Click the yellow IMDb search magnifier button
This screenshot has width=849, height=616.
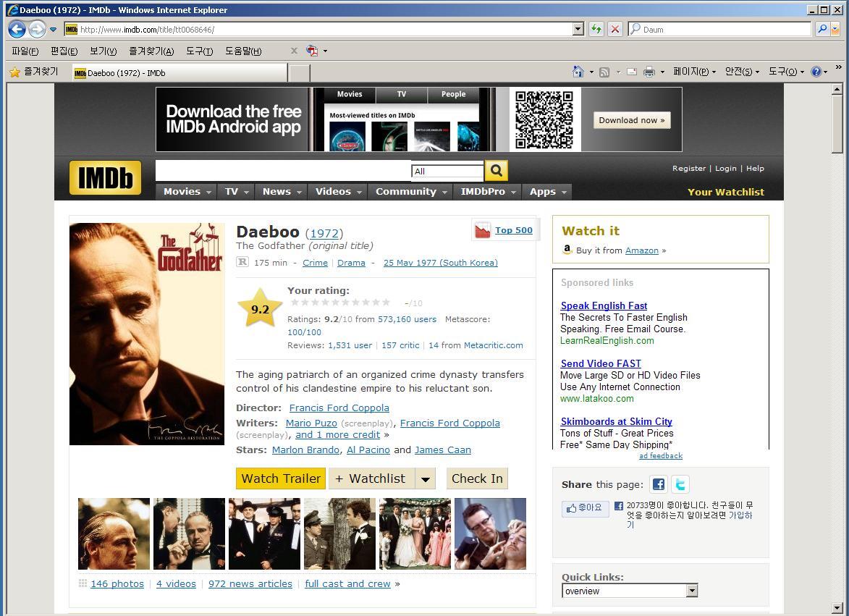pyautogui.click(x=496, y=171)
